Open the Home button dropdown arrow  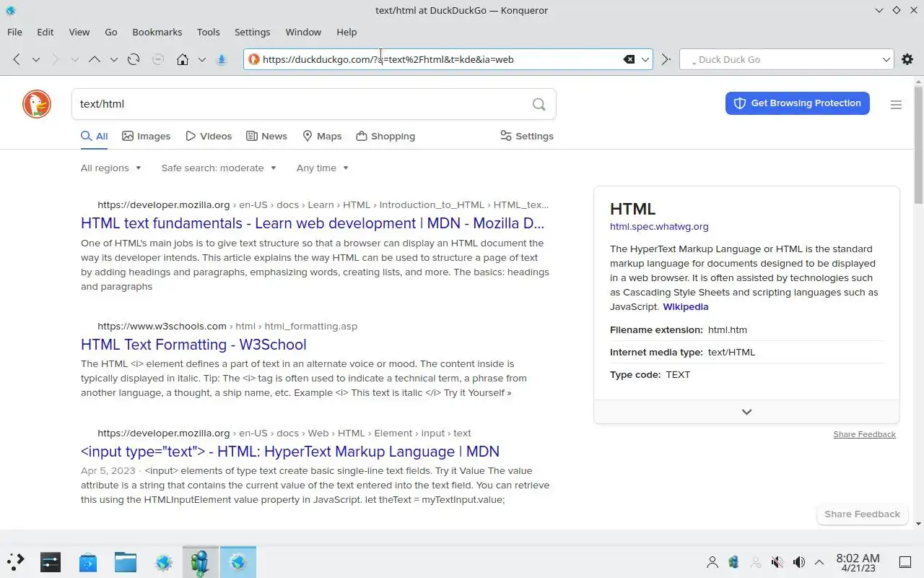202,59
